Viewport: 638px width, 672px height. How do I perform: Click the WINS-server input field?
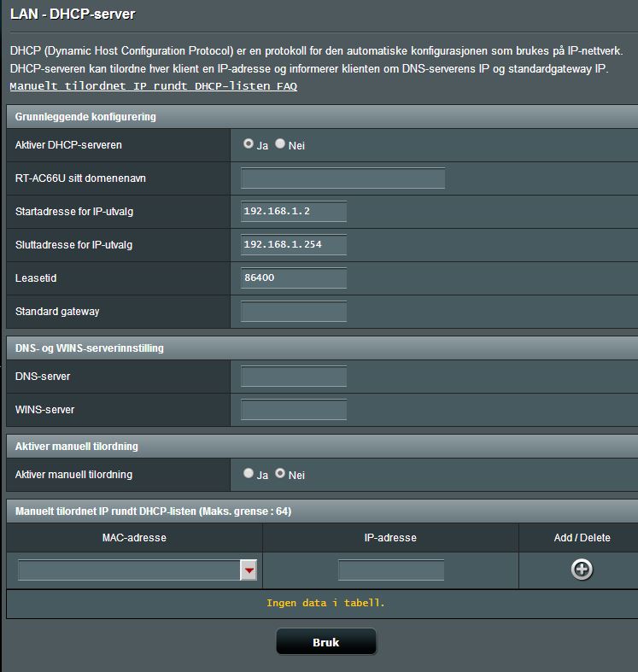[x=294, y=410]
